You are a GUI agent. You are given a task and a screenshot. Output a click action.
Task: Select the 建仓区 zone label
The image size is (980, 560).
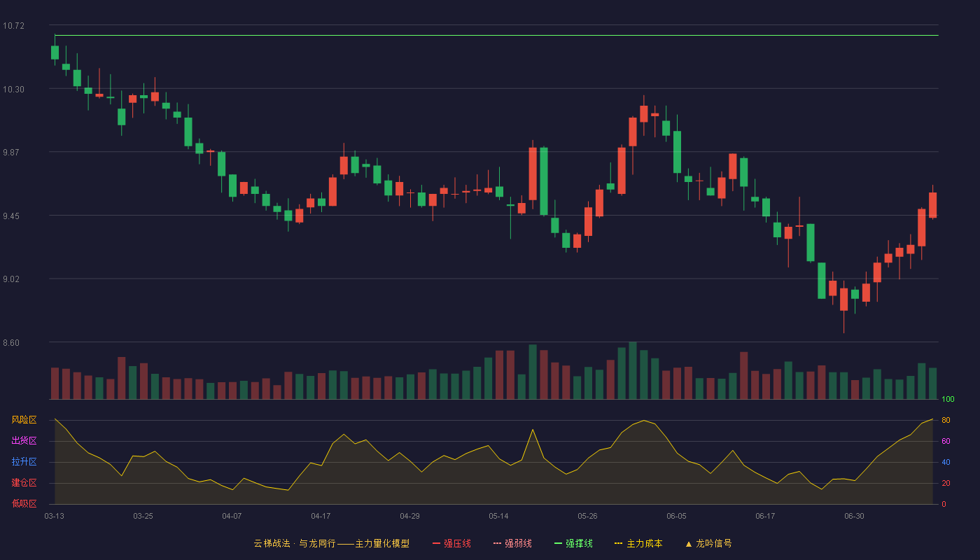pyautogui.click(x=24, y=483)
